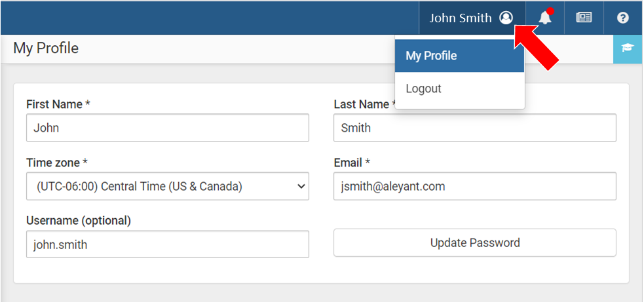Click the Time zone field label
The width and height of the screenshot is (644, 302).
pos(57,162)
